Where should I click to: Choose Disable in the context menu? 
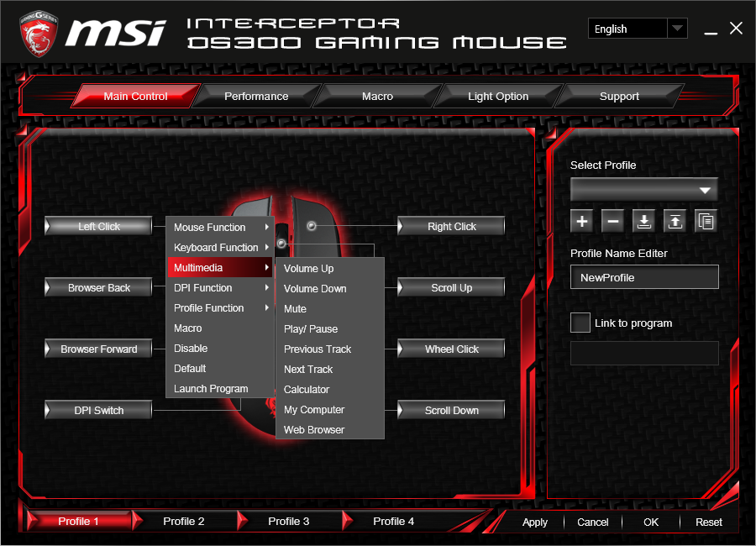pos(220,349)
